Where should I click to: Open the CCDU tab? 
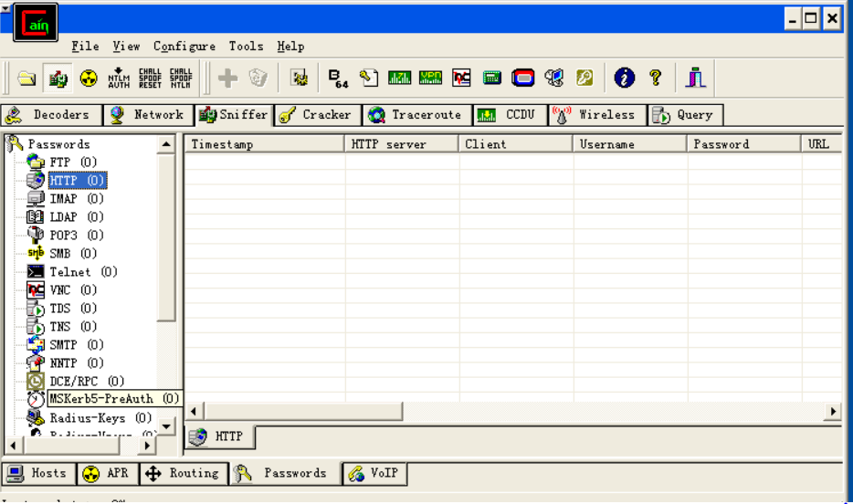tap(511, 115)
